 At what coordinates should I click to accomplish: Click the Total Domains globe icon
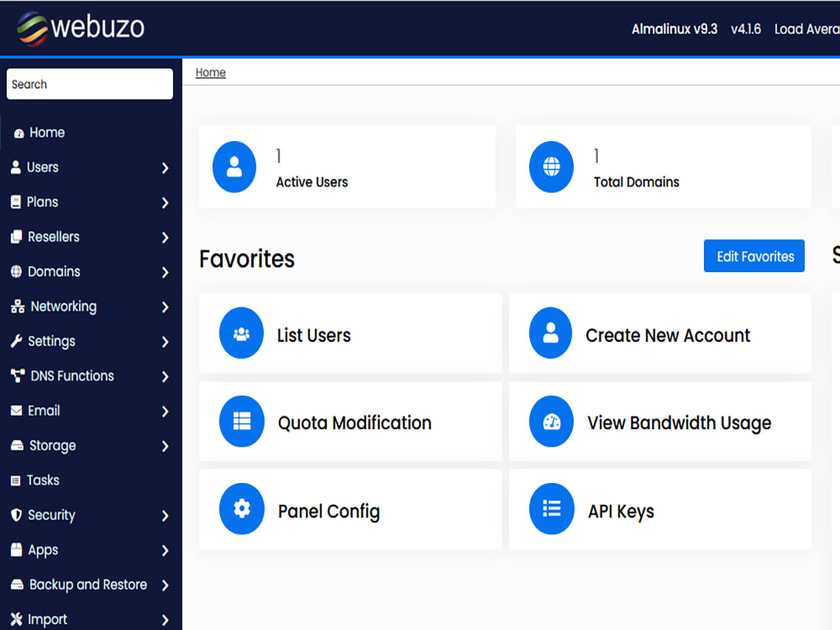(x=551, y=166)
